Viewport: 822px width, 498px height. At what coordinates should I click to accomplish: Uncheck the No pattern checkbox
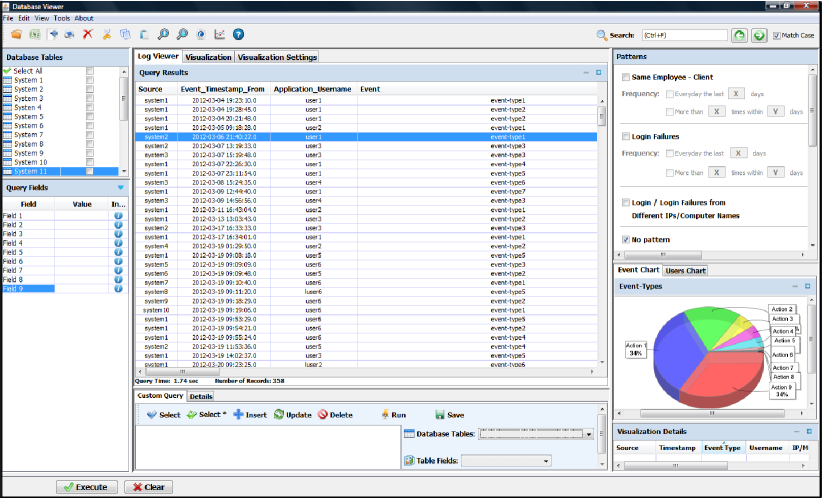click(x=626, y=241)
